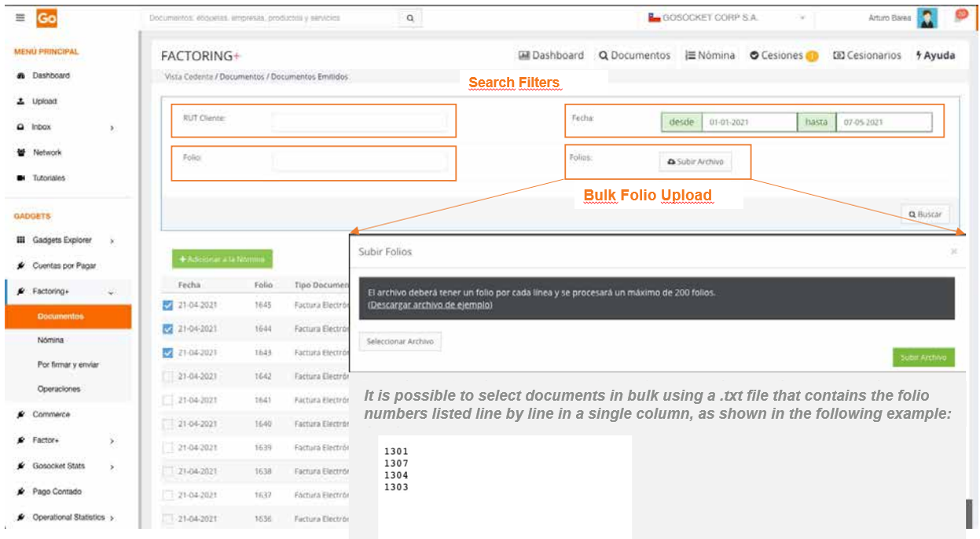This screenshot has width=980, height=539.
Task: Click Arturo Barea's profile avatar
Action: [x=927, y=18]
